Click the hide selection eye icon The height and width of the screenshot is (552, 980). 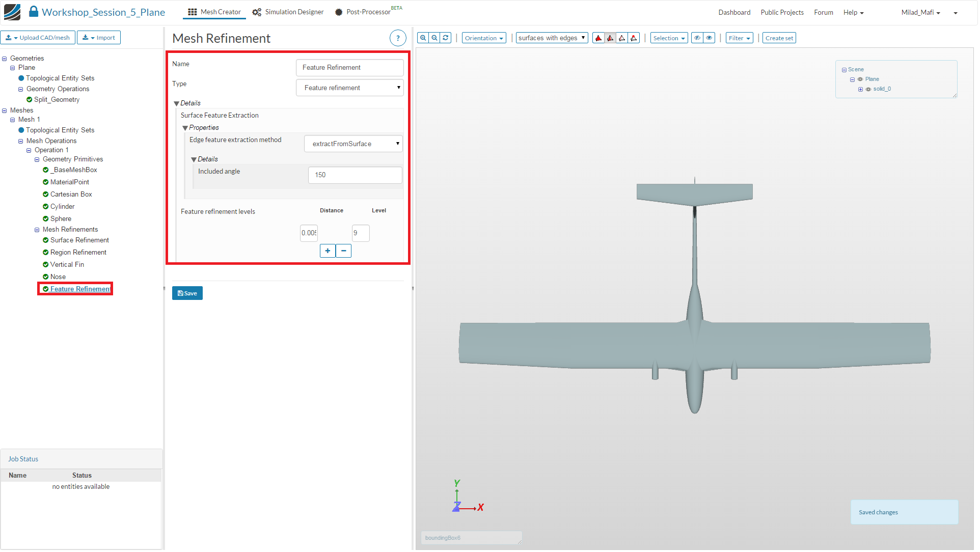(698, 38)
